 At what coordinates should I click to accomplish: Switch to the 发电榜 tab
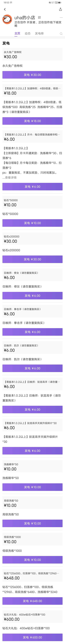pyautogui.click(x=39, y=33)
